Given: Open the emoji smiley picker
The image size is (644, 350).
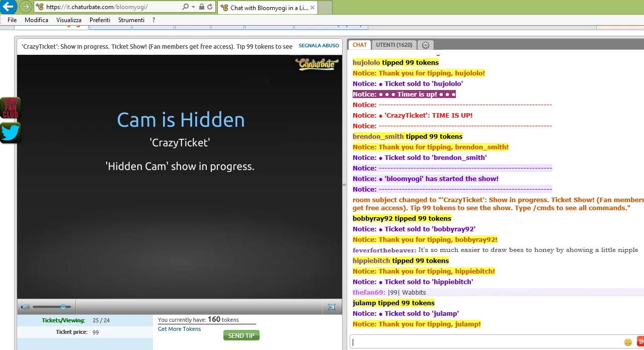Looking at the screenshot, I should click(628, 342).
